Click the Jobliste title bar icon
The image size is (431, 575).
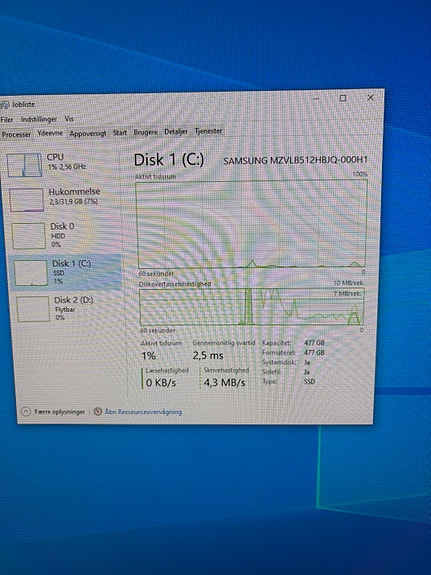[4, 105]
